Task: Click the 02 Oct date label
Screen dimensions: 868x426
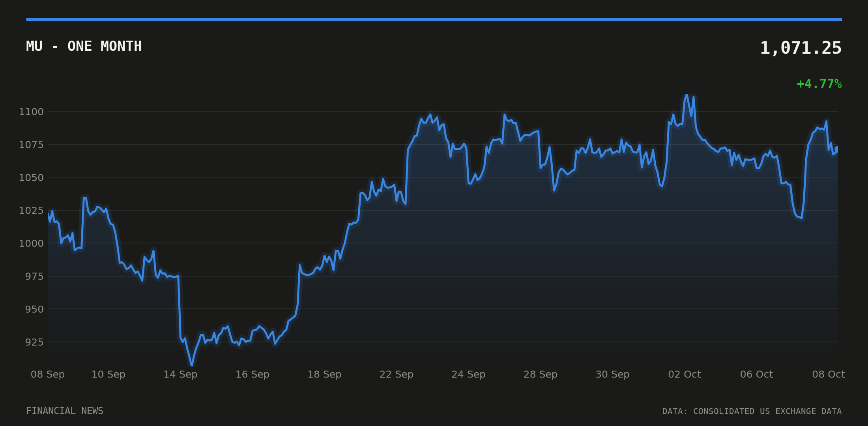Action: point(685,374)
